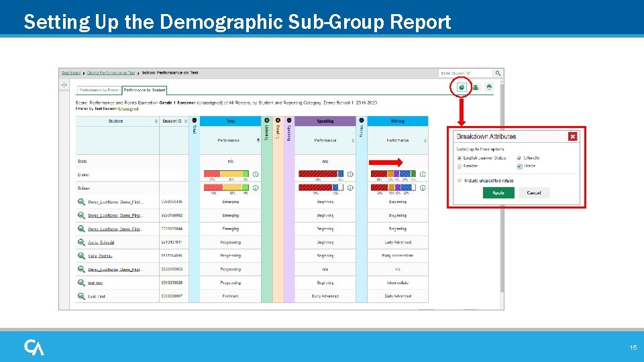Image resolution: width=644 pixels, height=362 pixels.
Task: Toggle English Learner Status checkbox
Action: coord(459,158)
